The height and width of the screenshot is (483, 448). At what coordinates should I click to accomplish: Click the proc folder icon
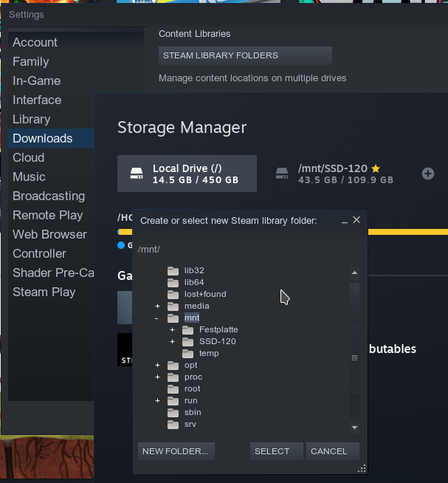pyautogui.click(x=173, y=377)
